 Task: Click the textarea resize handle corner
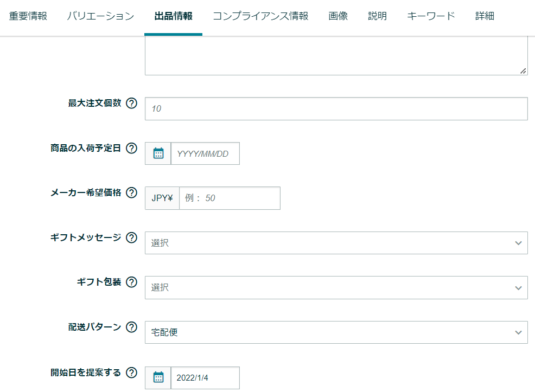(523, 71)
